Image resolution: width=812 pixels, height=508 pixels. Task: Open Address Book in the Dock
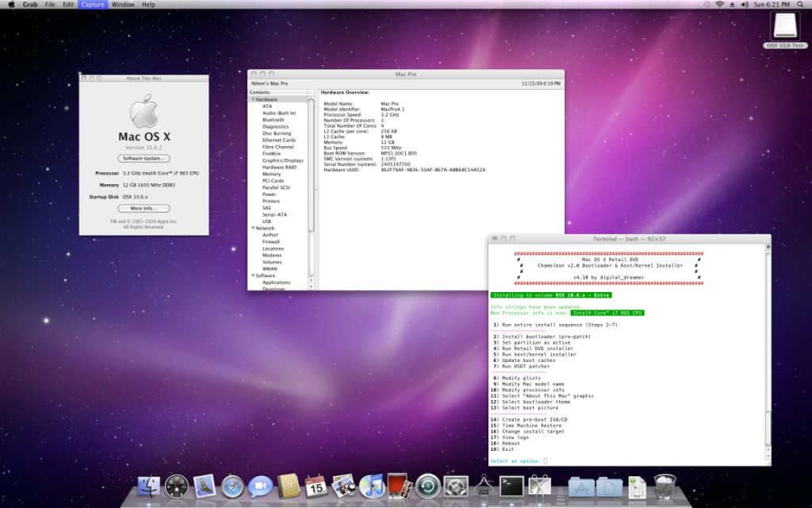[x=289, y=487]
